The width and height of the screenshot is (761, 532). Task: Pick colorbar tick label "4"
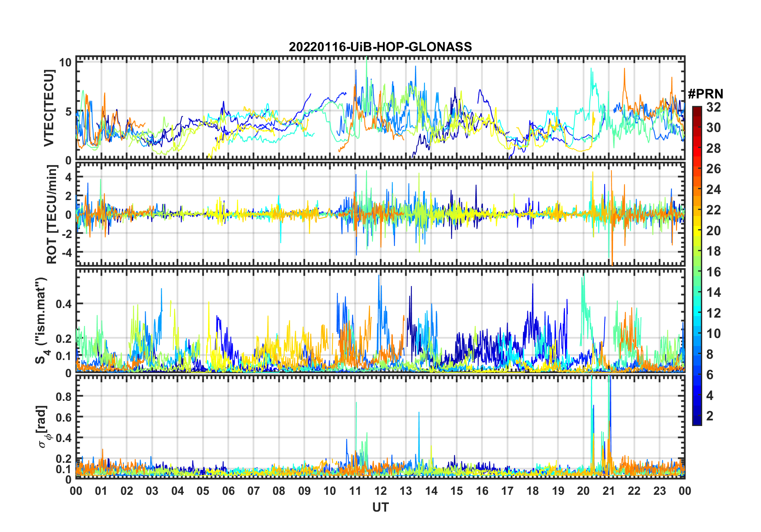click(x=710, y=396)
